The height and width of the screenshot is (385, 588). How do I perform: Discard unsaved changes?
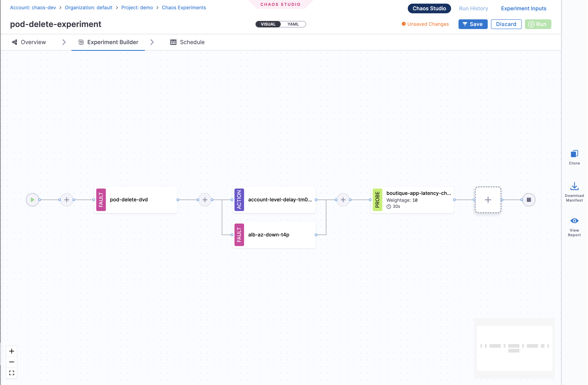coord(506,24)
